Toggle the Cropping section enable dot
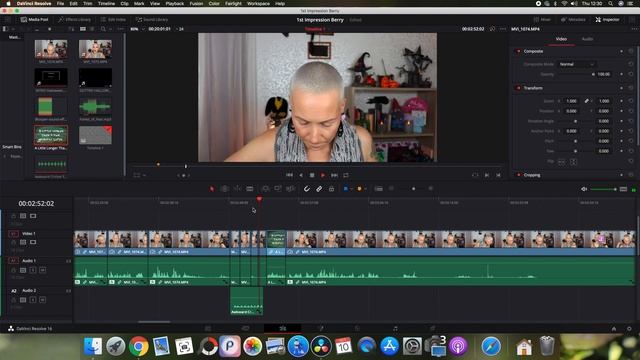This screenshot has width=640, height=360. 518,175
